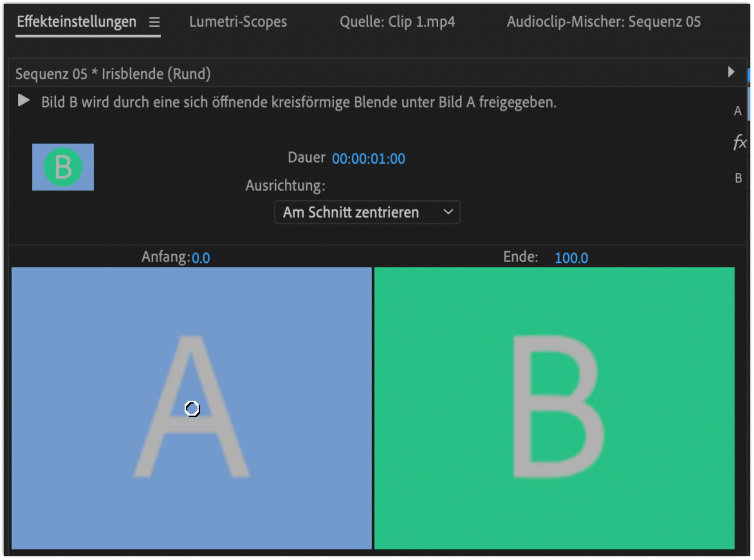Click the Sequenz 05 * Irisblende header

click(x=113, y=73)
